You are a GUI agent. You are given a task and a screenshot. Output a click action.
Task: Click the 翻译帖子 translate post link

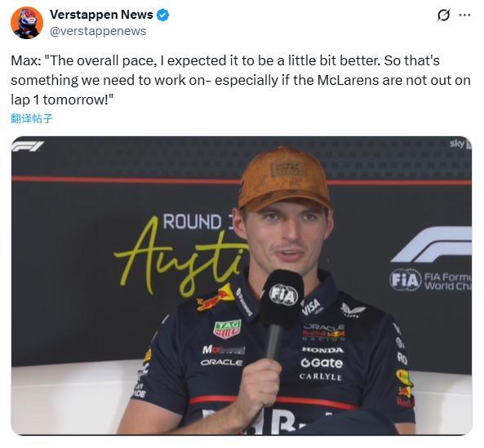pyautogui.click(x=32, y=118)
